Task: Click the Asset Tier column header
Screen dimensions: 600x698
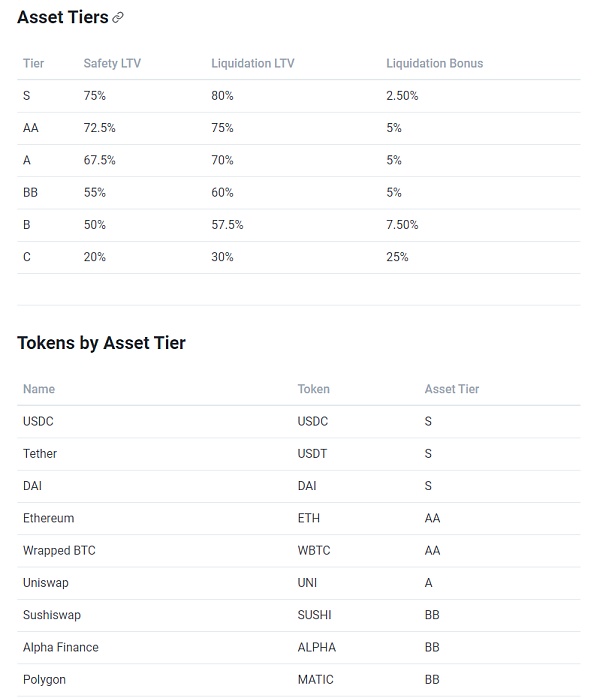Action: [452, 389]
